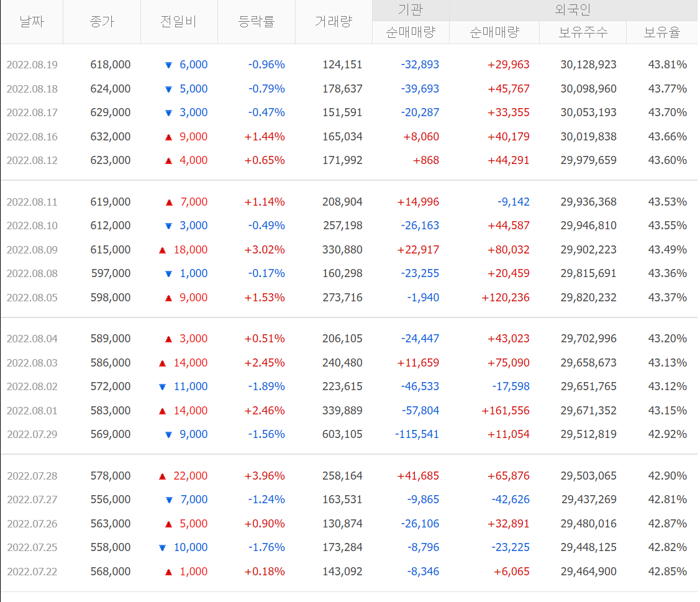Click closing price 618,000
This screenshot has width=700, height=602.
(111, 65)
